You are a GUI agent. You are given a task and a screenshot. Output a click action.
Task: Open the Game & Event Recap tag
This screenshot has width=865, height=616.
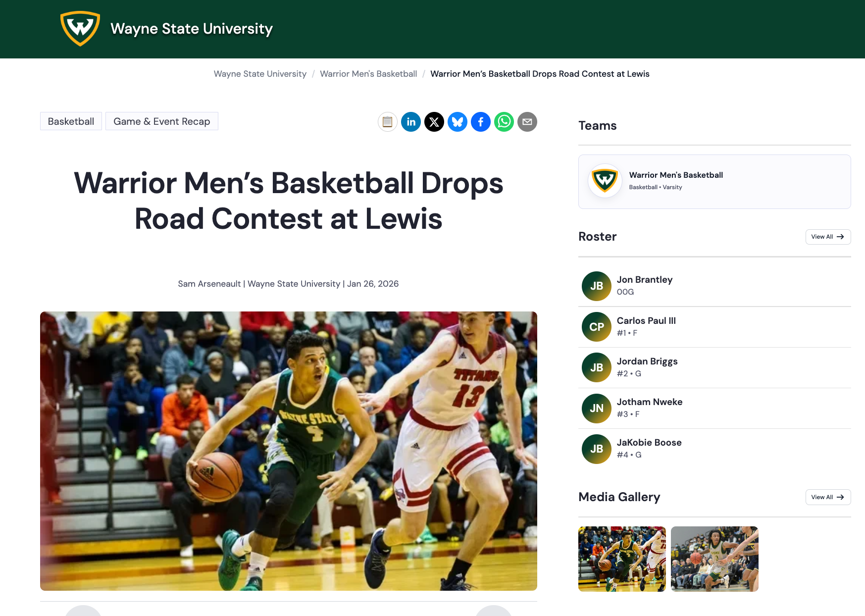[x=161, y=121]
